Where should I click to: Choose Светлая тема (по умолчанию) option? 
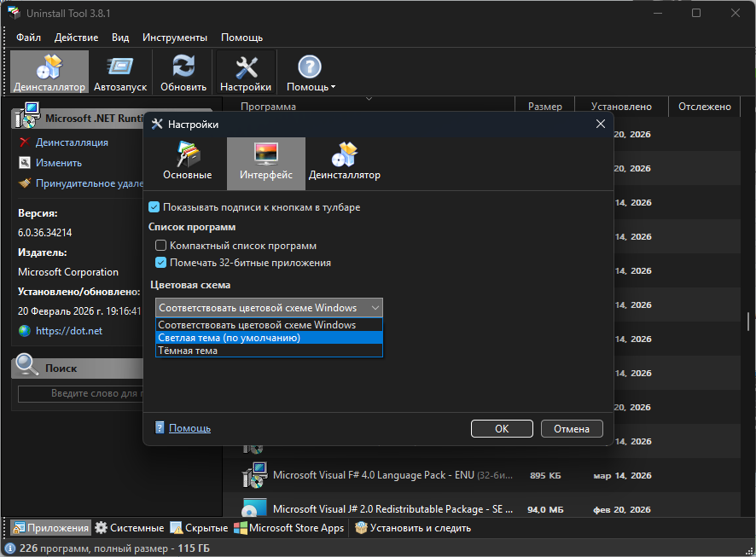tap(230, 338)
